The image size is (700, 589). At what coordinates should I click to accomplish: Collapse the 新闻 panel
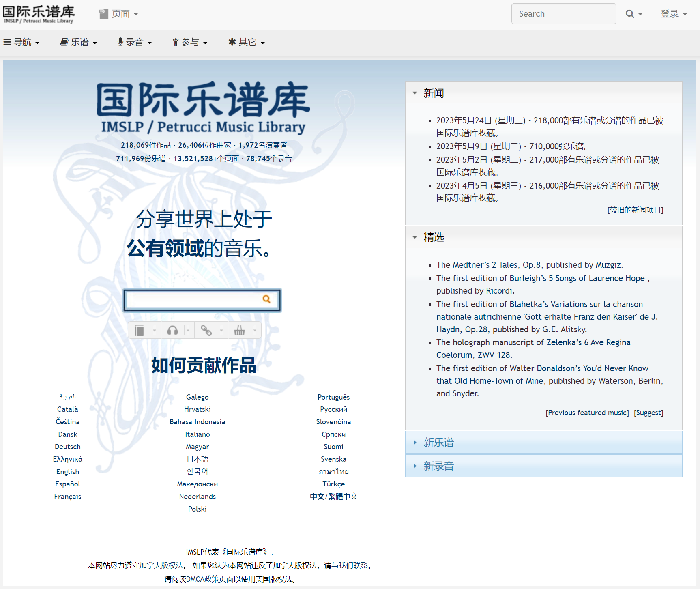click(x=543, y=93)
